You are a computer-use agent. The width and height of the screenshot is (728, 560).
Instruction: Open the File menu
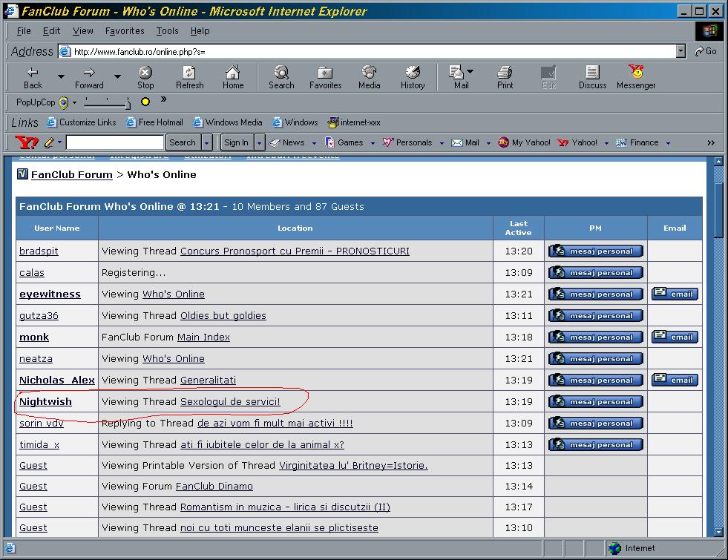coord(24,31)
